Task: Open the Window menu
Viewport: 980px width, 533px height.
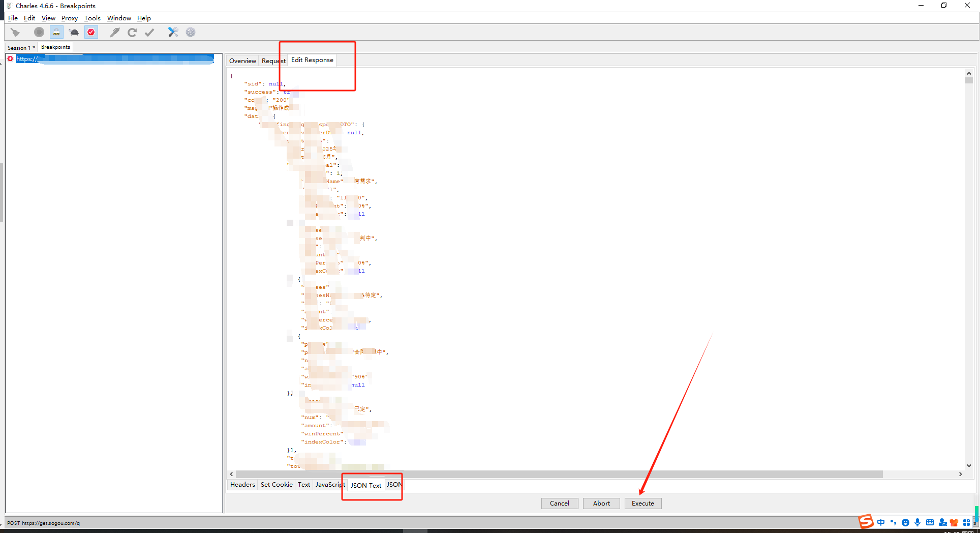Action: [119, 18]
